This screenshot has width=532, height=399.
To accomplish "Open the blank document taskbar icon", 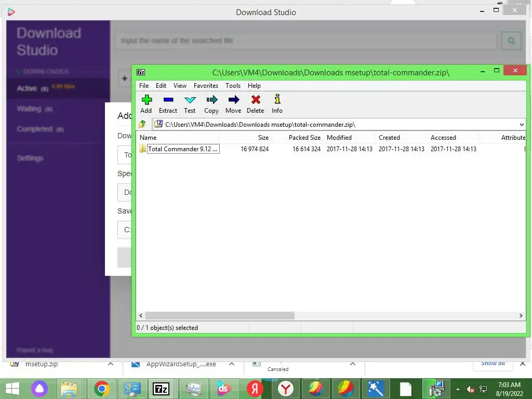I will pyautogui.click(x=405, y=389).
